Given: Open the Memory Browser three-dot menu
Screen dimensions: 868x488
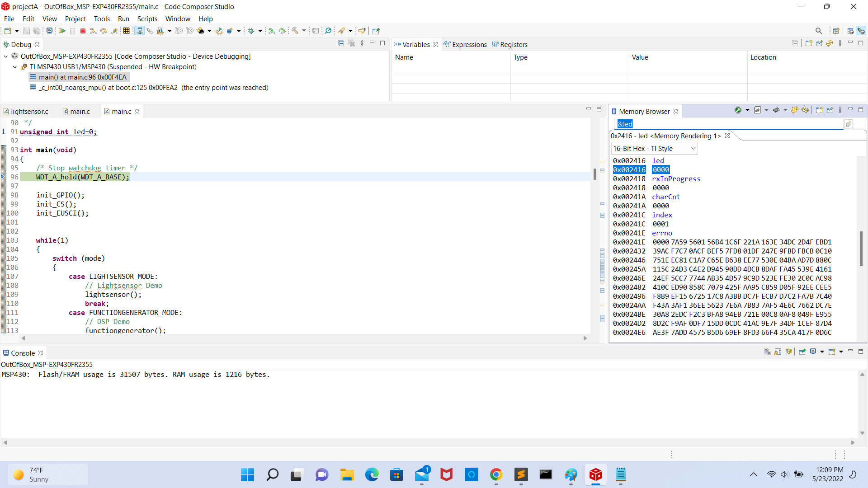Looking at the screenshot, I should pos(840,110).
